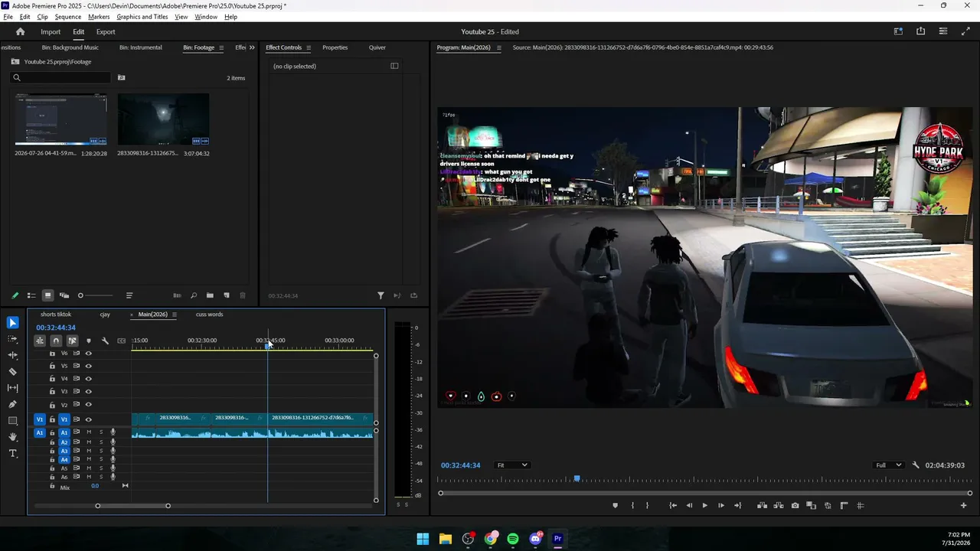Viewport: 980px width, 551px height.
Task: Toggle insert sequences as nests option
Action: 40,341
